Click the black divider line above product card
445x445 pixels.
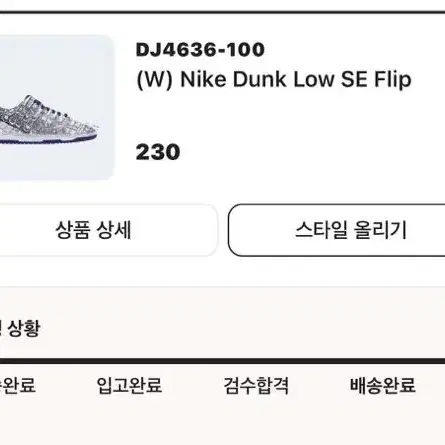coord(222,12)
